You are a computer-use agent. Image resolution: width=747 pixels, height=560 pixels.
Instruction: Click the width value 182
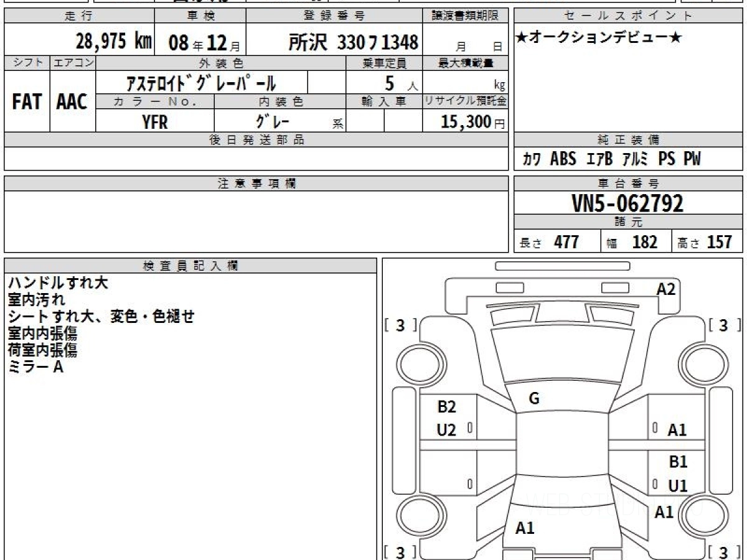click(645, 242)
